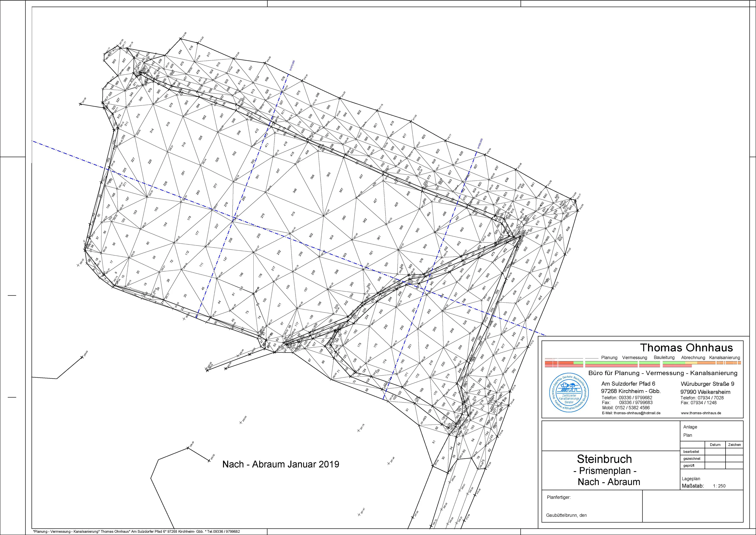
Task: Click the Maßstab 1:250 scale value
Action: pyautogui.click(x=719, y=486)
